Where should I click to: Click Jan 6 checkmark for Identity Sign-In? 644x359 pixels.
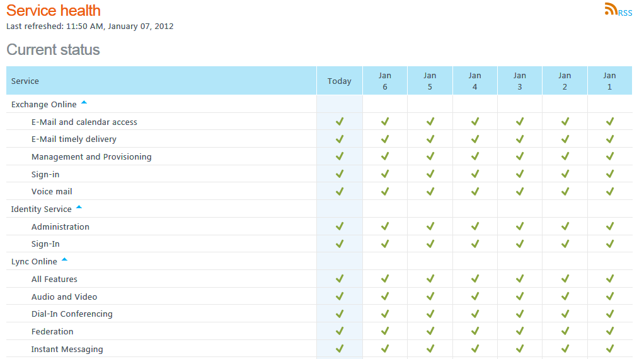pos(385,244)
